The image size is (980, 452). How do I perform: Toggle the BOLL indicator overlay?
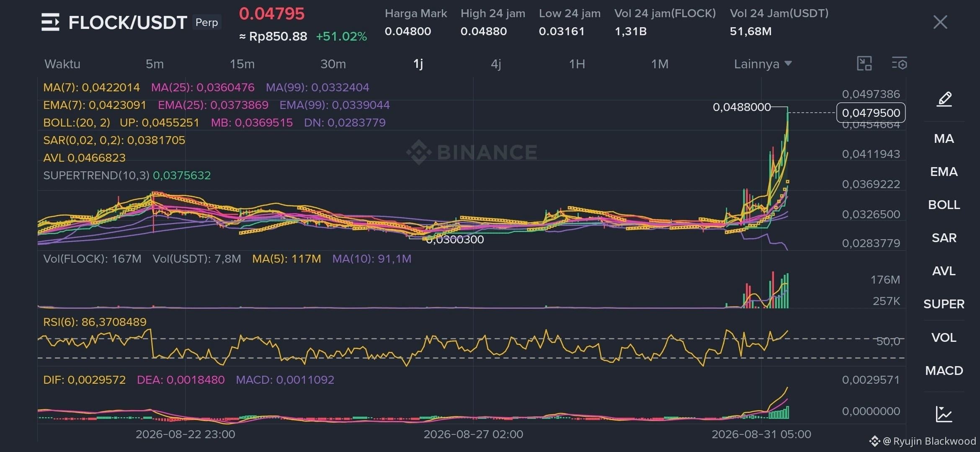(x=944, y=205)
